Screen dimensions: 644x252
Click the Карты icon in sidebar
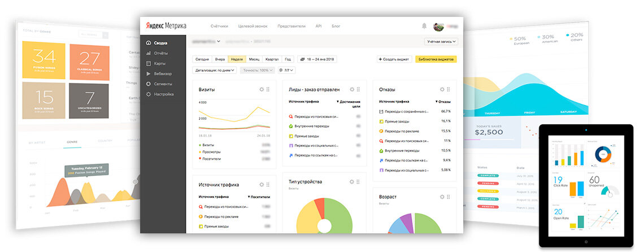tap(149, 63)
